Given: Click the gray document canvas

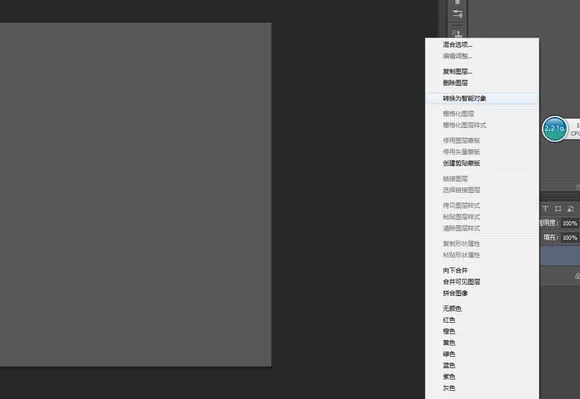Looking at the screenshot, I should pyautogui.click(x=135, y=195).
